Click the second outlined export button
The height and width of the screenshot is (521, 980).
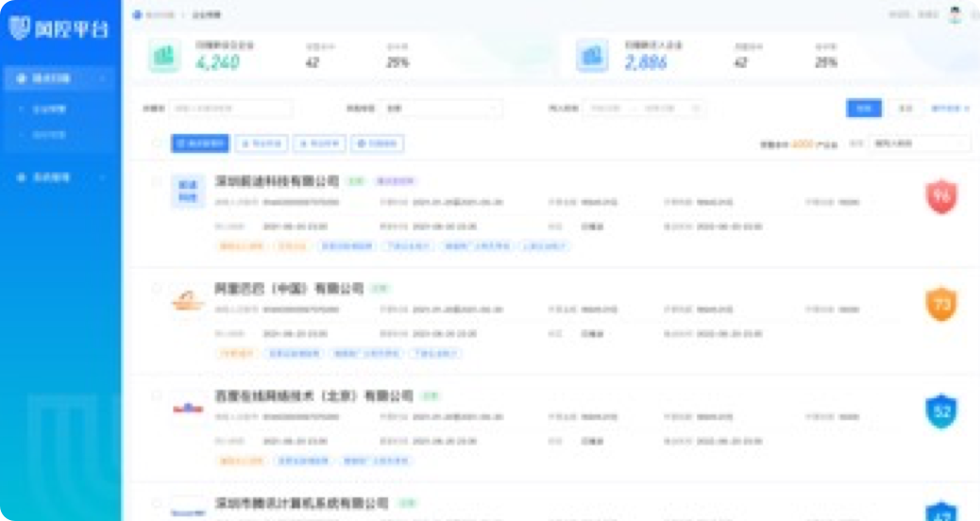point(319,143)
